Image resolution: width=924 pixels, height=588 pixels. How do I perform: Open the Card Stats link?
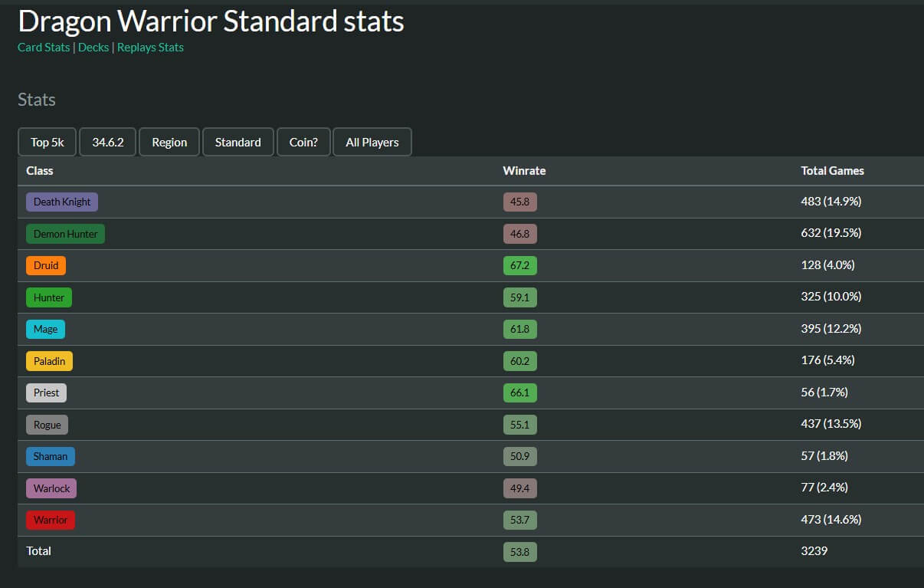[x=44, y=48]
